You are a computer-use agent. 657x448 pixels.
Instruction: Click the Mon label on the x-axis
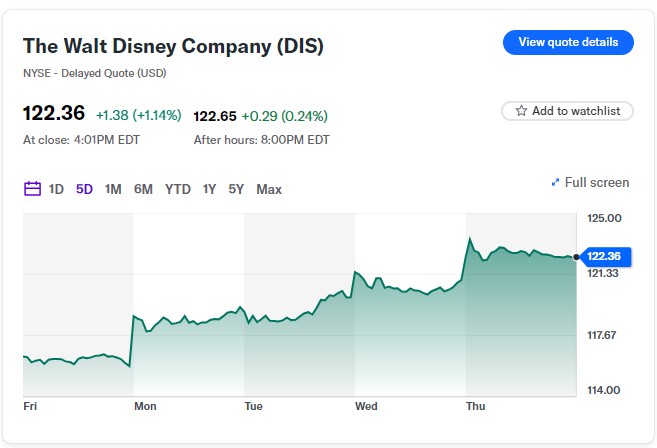click(x=145, y=406)
